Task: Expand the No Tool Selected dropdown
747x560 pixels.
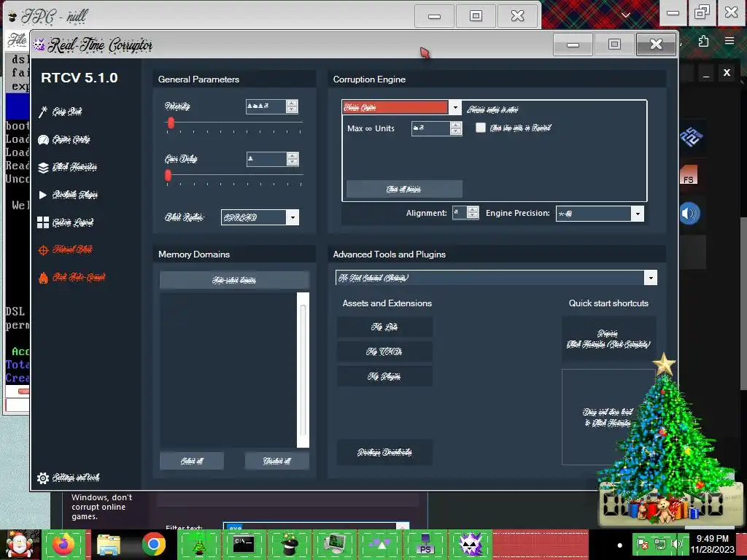Action: (651, 278)
